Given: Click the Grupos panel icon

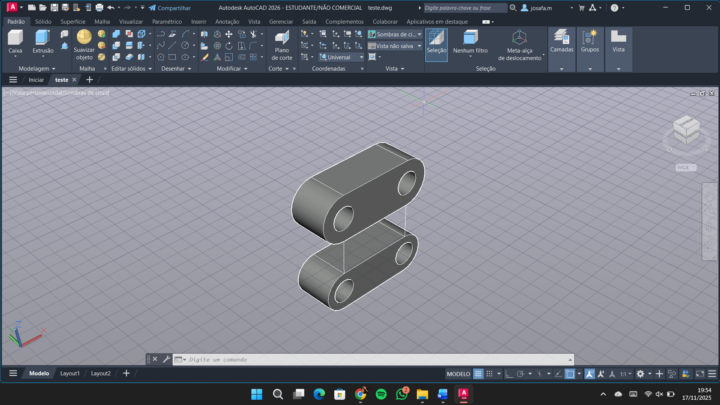Looking at the screenshot, I should tap(590, 40).
